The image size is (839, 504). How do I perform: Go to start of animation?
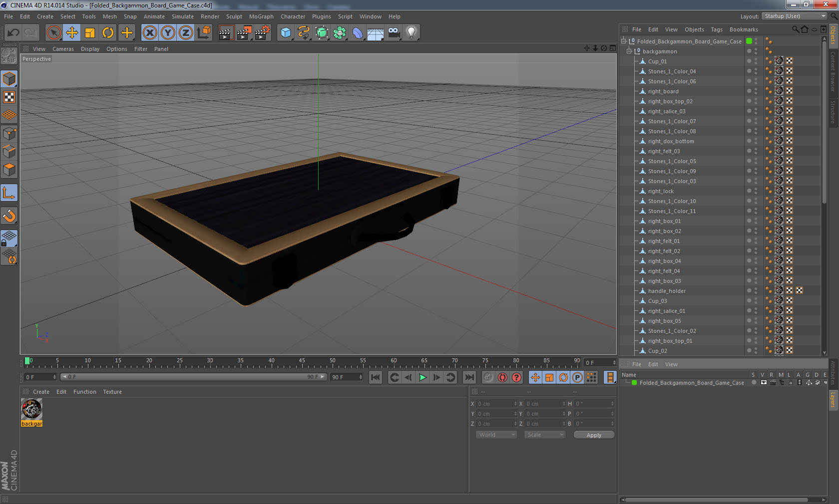click(376, 377)
